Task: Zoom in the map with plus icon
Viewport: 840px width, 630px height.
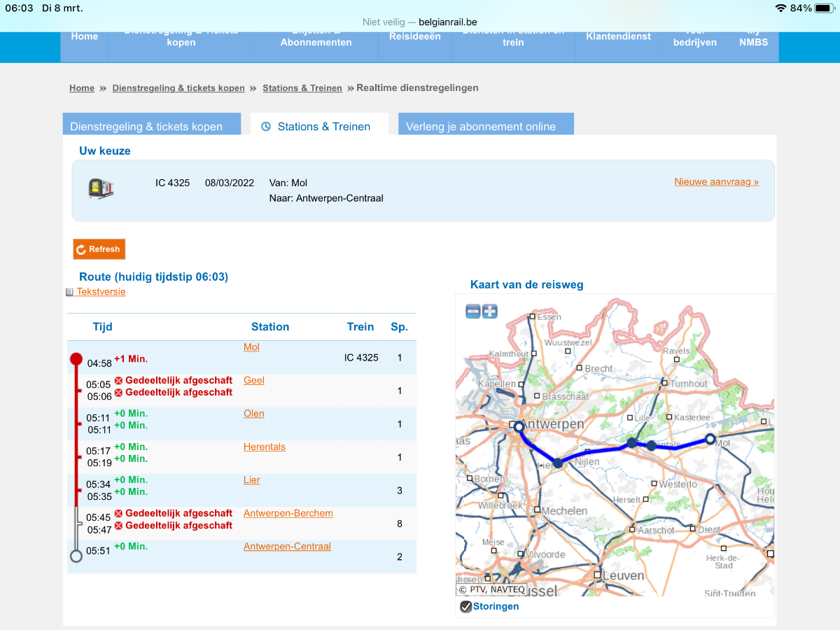Action: (x=490, y=311)
